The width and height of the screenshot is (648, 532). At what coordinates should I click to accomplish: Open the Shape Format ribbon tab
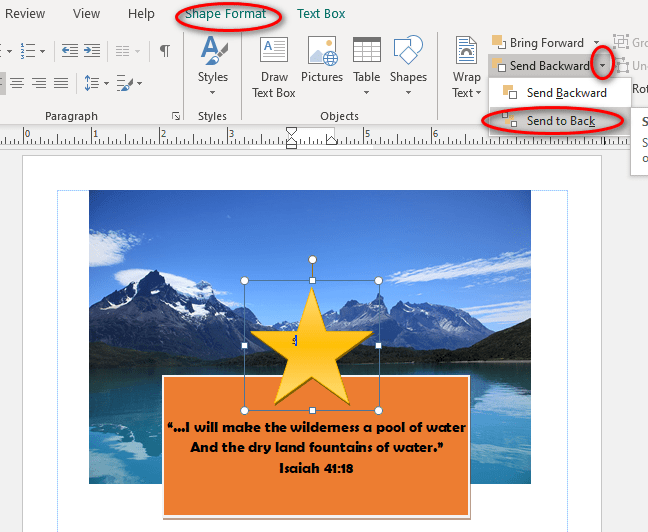(226, 14)
